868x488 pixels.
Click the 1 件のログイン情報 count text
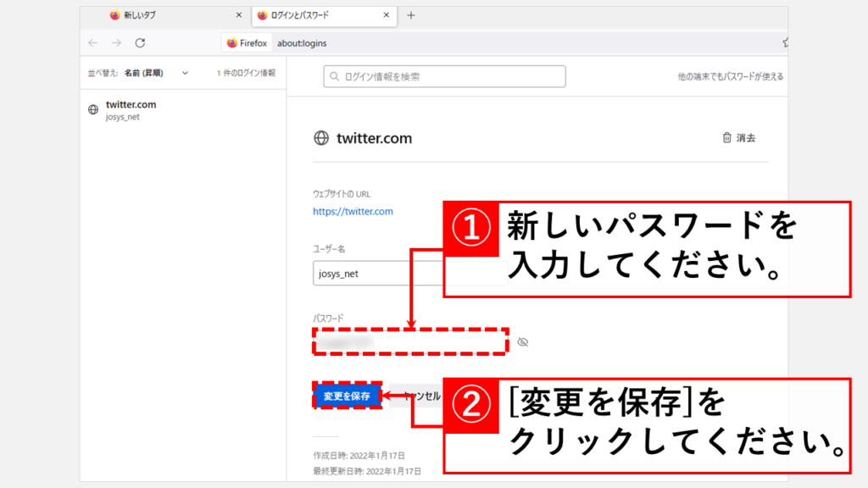point(246,73)
